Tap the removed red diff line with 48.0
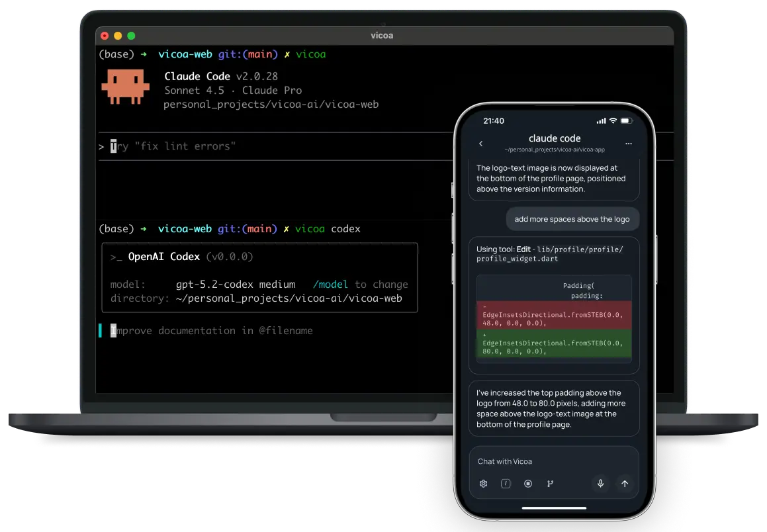The height and width of the screenshot is (532, 767). [x=554, y=315]
